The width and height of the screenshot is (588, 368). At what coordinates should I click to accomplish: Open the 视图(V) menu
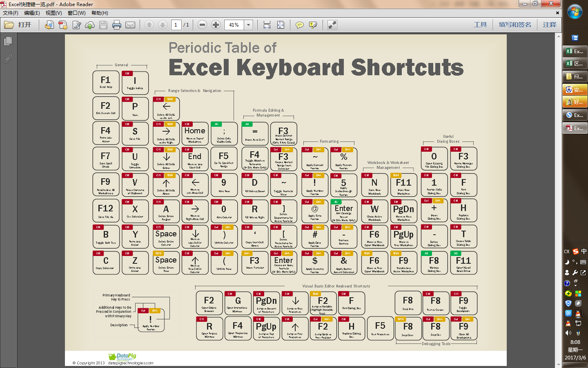tap(54, 13)
